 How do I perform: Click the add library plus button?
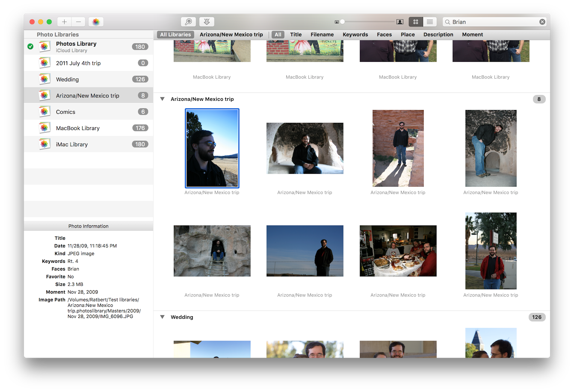coord(64,22)
